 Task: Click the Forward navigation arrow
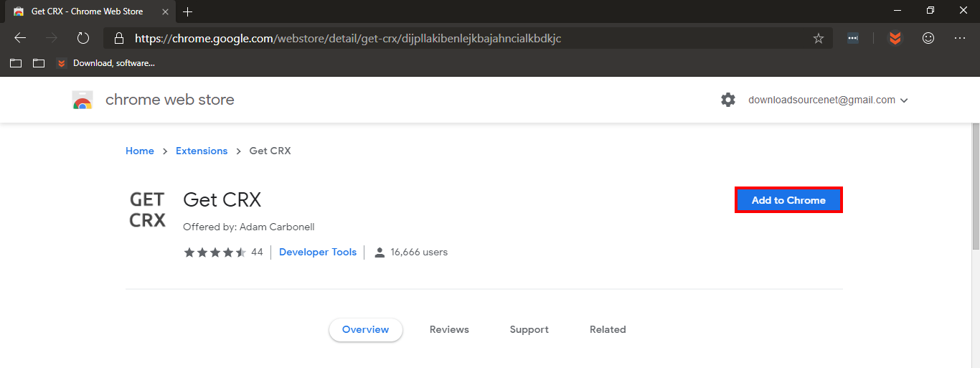tap(51, 38)
